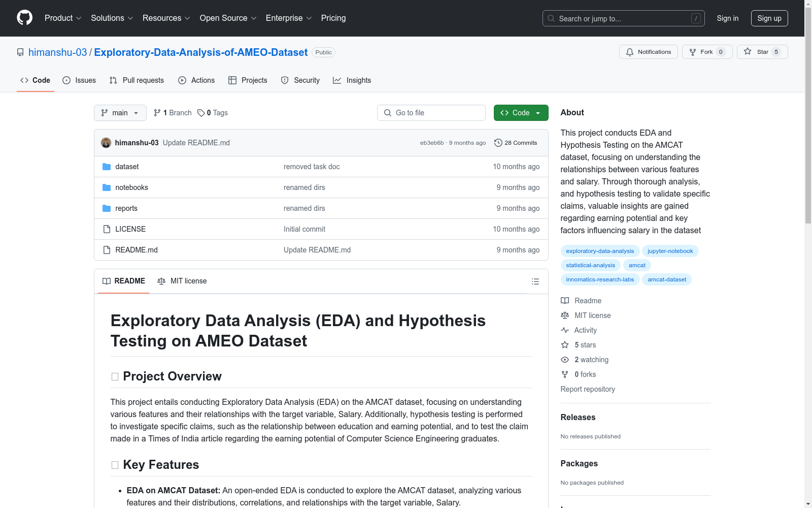The height and width of the screenshot is (508, 812).
Task: Click the bell icon in Notifications button
Action: [630, 52]
